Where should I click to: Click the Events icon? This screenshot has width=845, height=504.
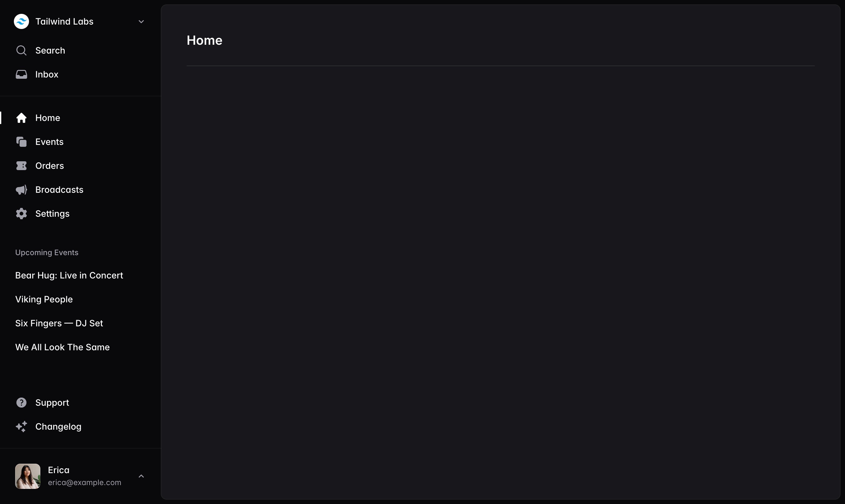click(21, 142)
